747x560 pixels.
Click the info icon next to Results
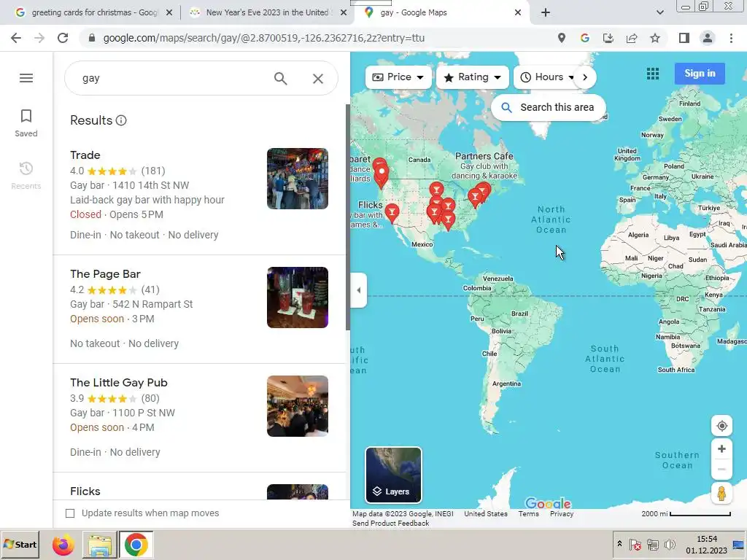point(122,120)
